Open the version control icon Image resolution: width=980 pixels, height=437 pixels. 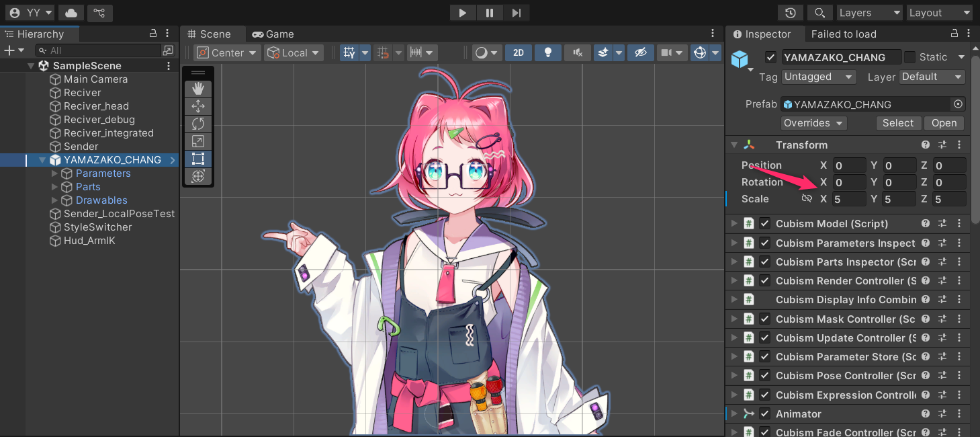coord(99,13)
